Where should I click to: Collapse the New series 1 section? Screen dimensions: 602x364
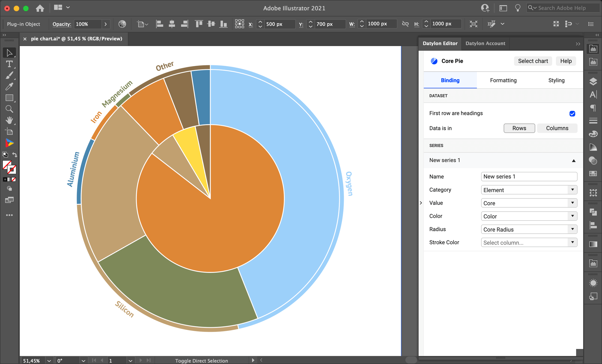click(x=573, y=161)
